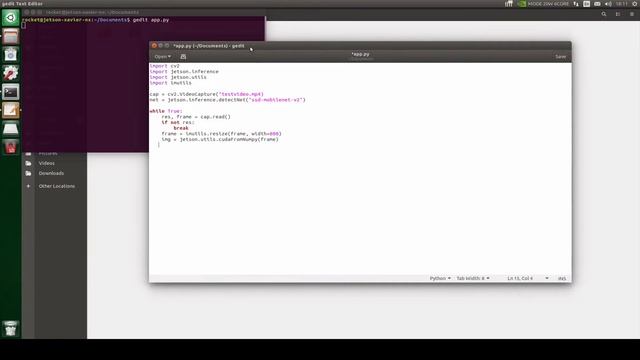Click the gedit window title bar text

pyautogui.click(x=209, y=46)
